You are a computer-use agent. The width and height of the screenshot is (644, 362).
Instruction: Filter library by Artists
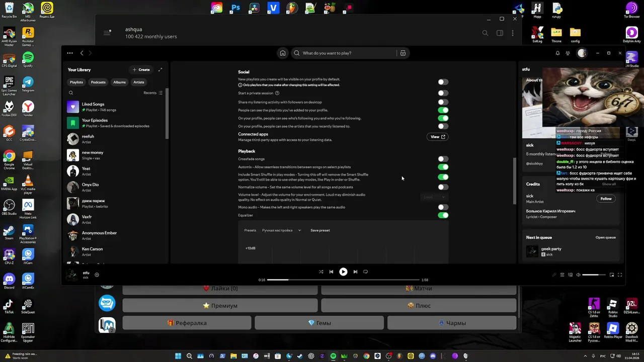[x=139, y=82]
